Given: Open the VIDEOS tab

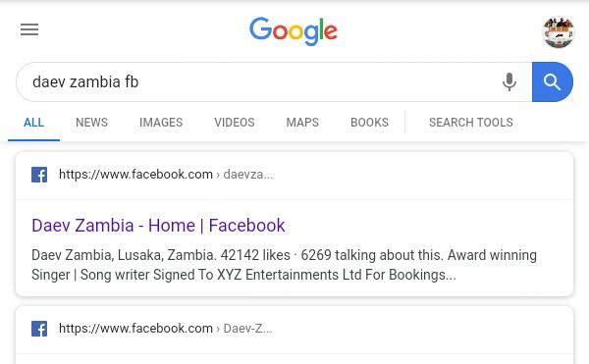Looking at the screenshot, I should (235, 123).
